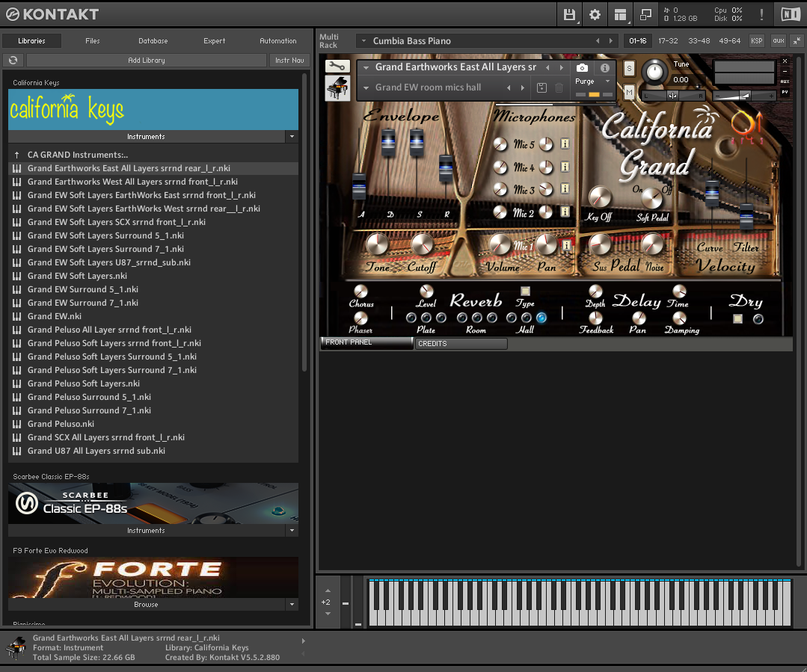807x672 pixels.
Task: Expand info pane arrow at bottom
Action: [x=303, y=641]
